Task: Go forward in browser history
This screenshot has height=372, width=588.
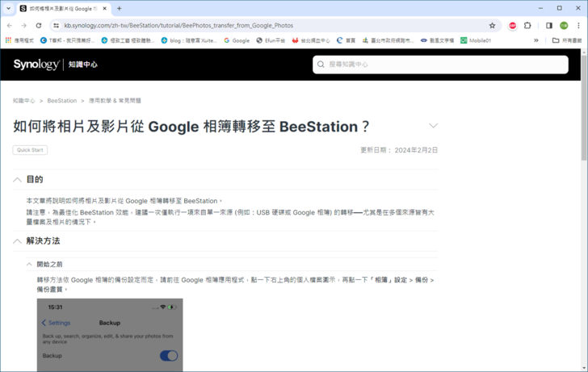Action: [24, 26]
